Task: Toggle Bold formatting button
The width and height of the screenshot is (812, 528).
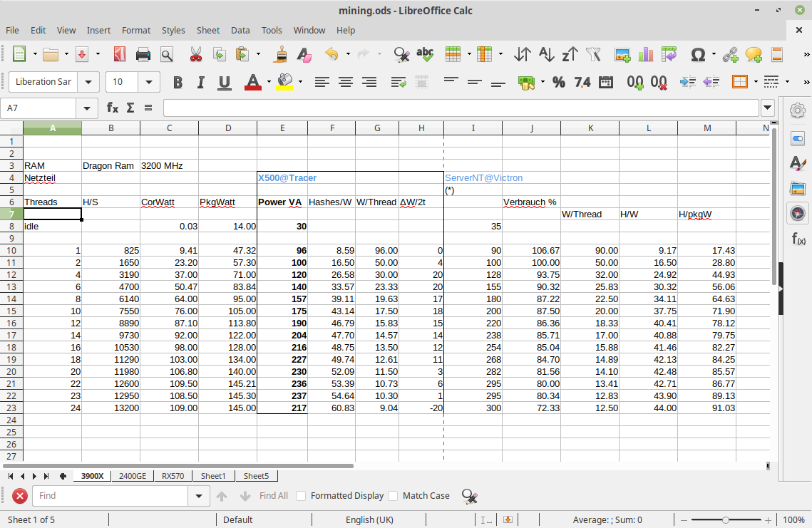Action: pyautogui.click(x=178, y=82)
